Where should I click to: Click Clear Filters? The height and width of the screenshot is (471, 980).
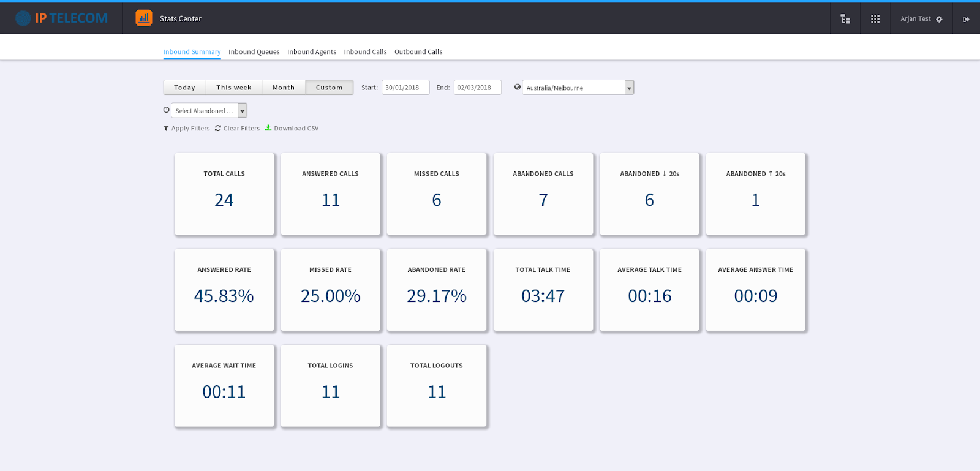pos(238,129)
